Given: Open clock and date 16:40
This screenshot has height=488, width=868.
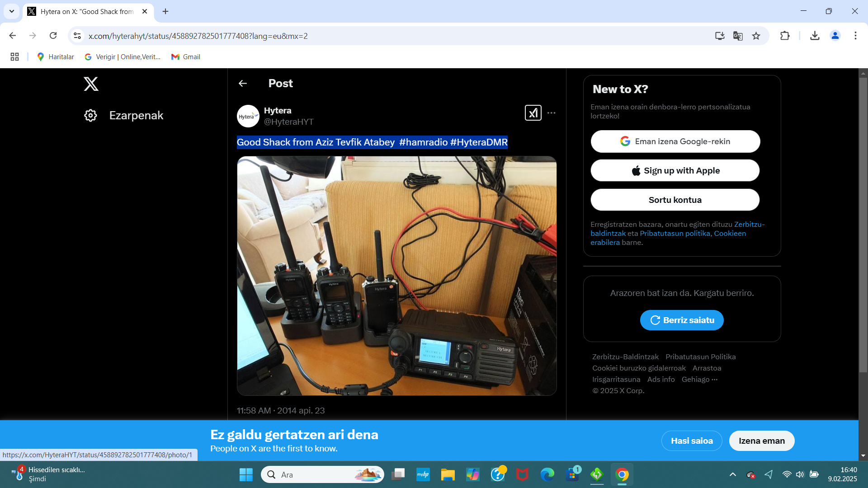Looking at the screenshot, I should pos(842,474).
